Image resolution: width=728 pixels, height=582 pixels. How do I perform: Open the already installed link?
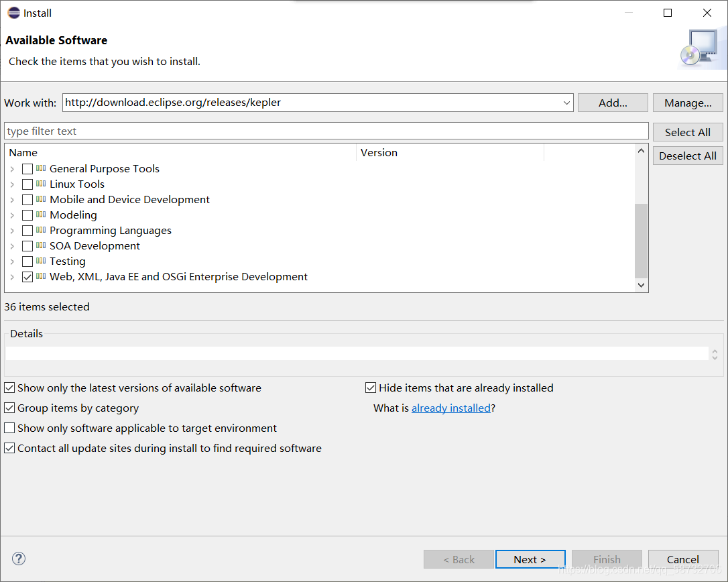point(451,408)
